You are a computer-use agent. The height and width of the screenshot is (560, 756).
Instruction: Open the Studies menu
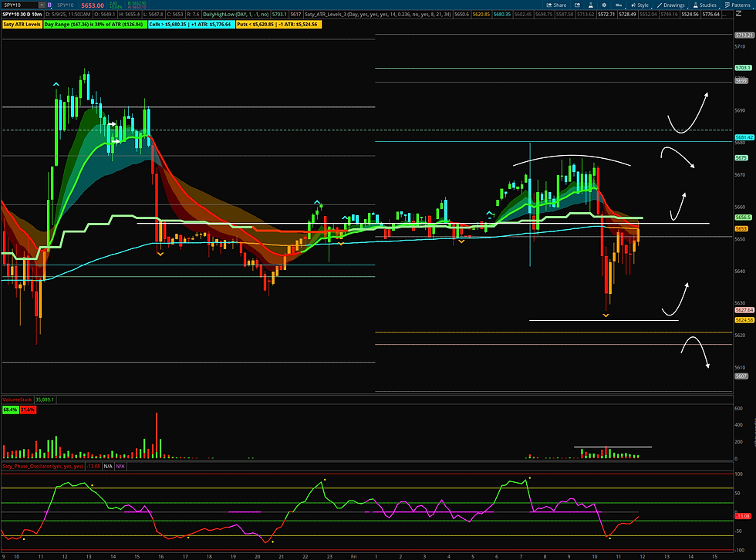[704, 5]
